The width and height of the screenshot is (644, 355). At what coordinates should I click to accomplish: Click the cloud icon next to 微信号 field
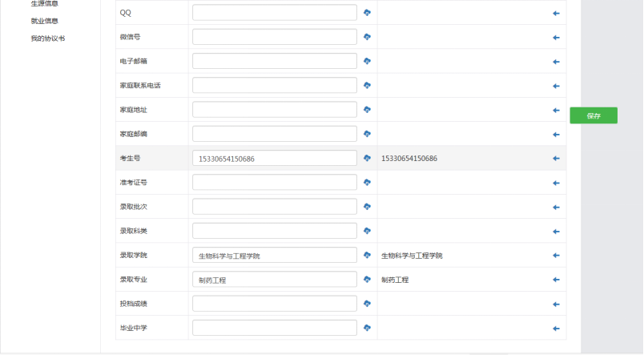[367, 37]
